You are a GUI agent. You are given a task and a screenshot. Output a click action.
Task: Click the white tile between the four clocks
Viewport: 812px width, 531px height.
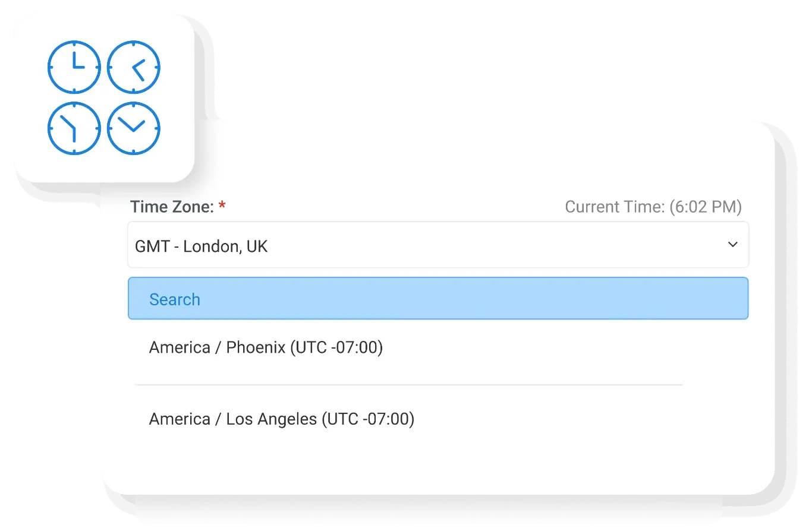(104, 97)
